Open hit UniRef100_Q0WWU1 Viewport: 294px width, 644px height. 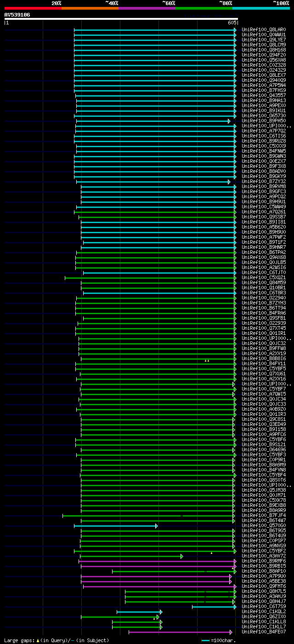click(264, 35)
